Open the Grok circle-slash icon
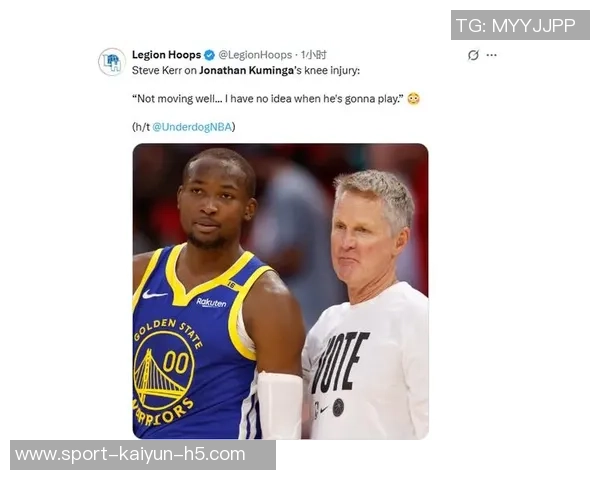 (x=473, y=55)
